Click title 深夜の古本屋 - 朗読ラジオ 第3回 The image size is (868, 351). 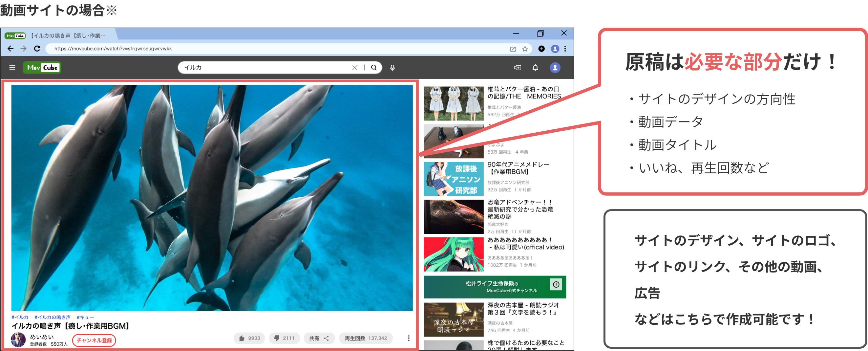523,309
